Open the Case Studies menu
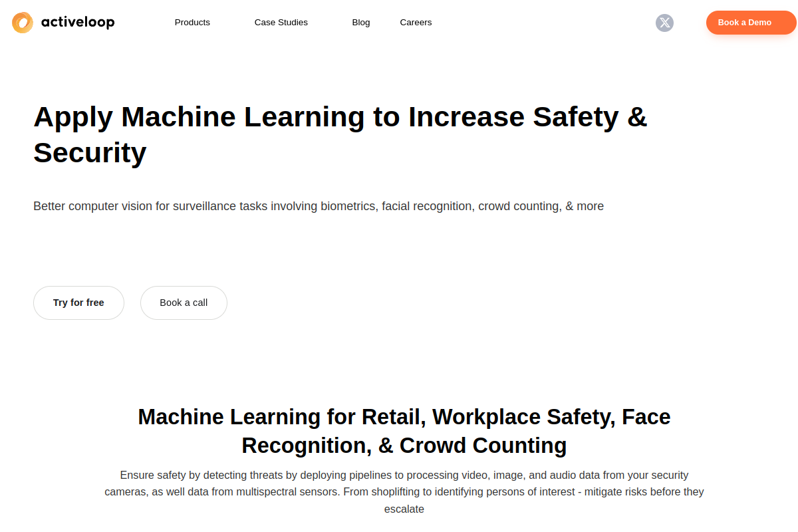Viewport: 798px width, 532px height. pos(281,23)
